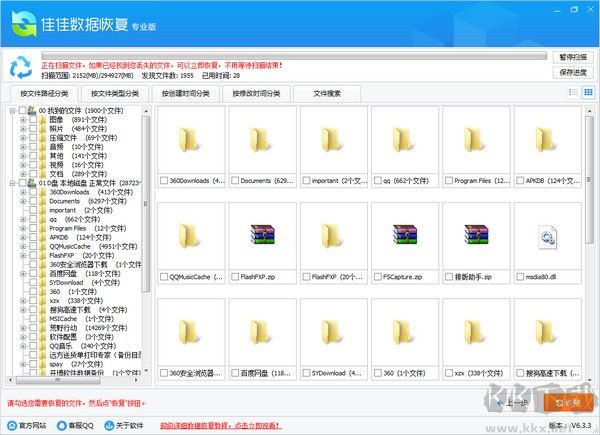Image resolution: width=600 pixels, height=435 pixels.
Task: Check the FlashFXP.zip checkbox
Action: coord(235,277)
